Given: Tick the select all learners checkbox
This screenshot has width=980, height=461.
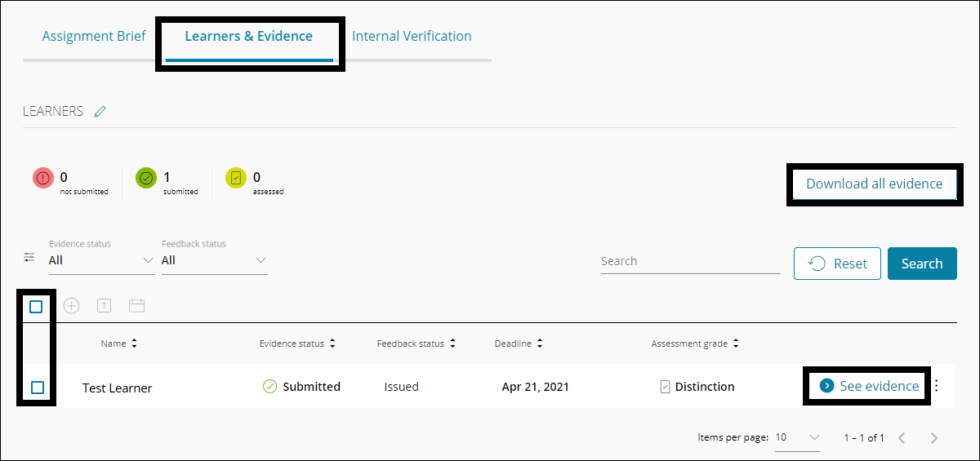Looking at the screenshot, I should [x=36, y=307].
